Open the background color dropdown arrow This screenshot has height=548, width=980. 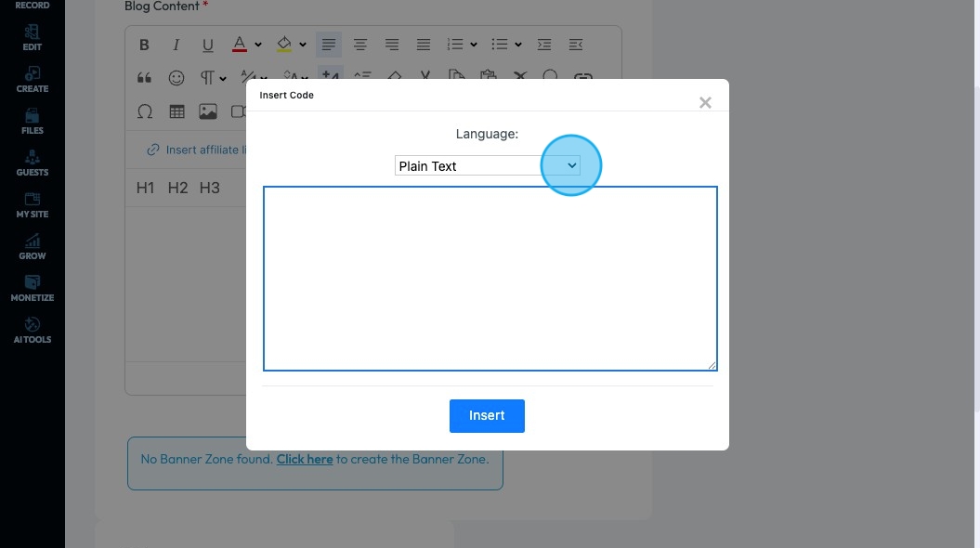click(x=303, y=45)
